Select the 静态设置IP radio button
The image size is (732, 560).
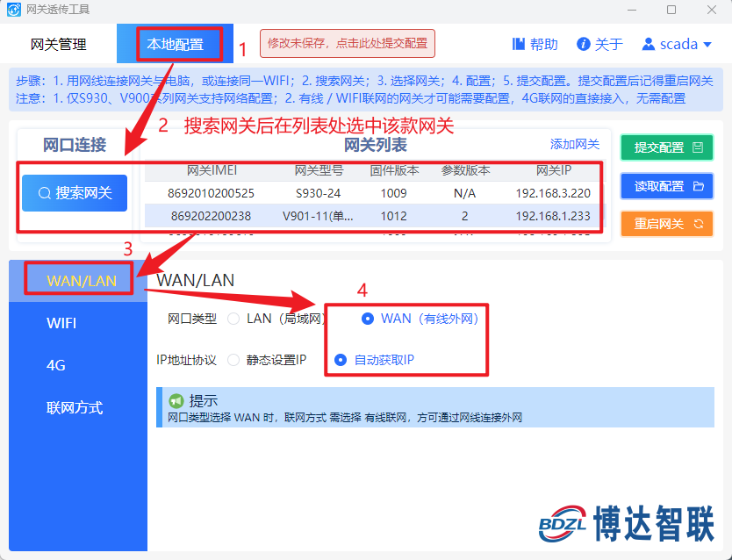coord(233,360)
